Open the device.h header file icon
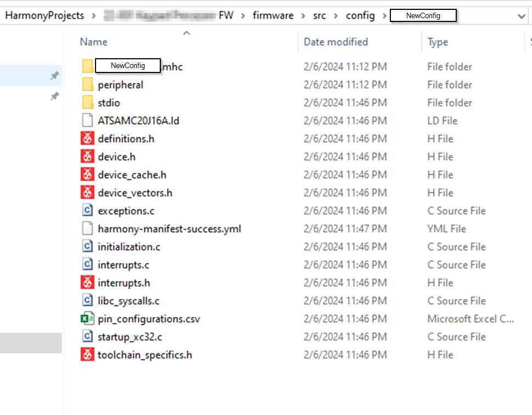The width and height of the screenshot is (532, 415). tap(88, 156)
